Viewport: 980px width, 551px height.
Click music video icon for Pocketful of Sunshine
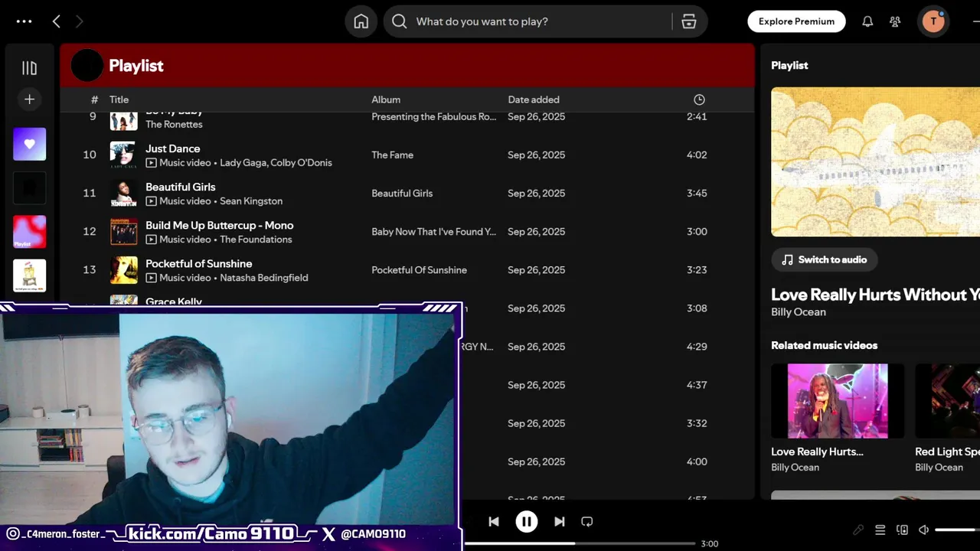tap(151, 278)
